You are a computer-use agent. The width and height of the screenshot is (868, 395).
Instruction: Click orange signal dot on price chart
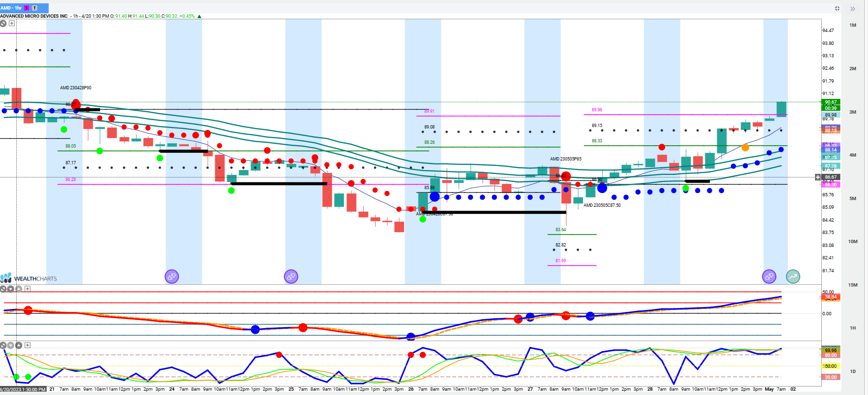click(x=745, y=148)
